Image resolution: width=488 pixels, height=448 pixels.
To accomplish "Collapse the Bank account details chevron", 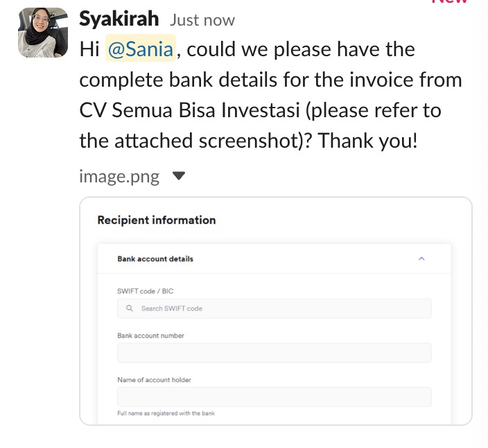I will click(421, 259).
